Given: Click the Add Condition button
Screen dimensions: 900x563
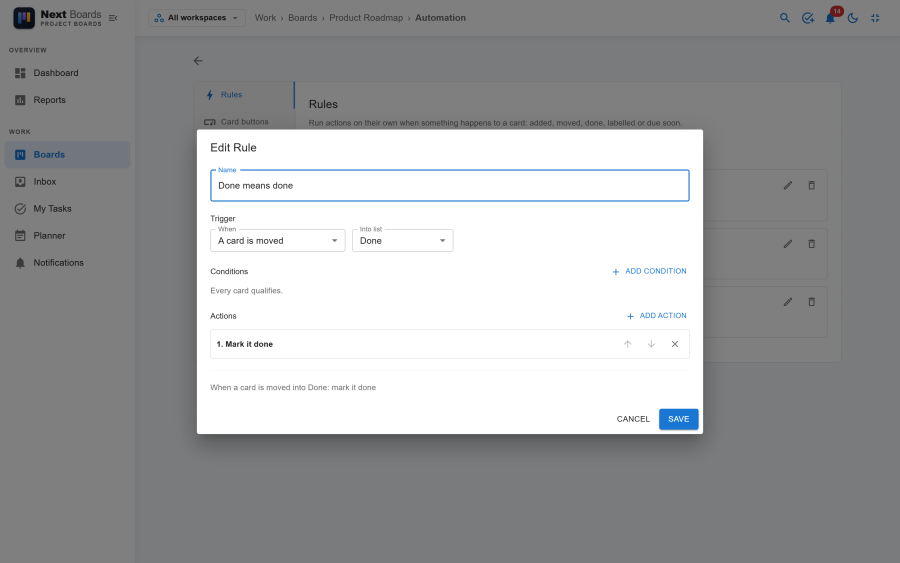Looking at the screenshot, I should 649,271.
